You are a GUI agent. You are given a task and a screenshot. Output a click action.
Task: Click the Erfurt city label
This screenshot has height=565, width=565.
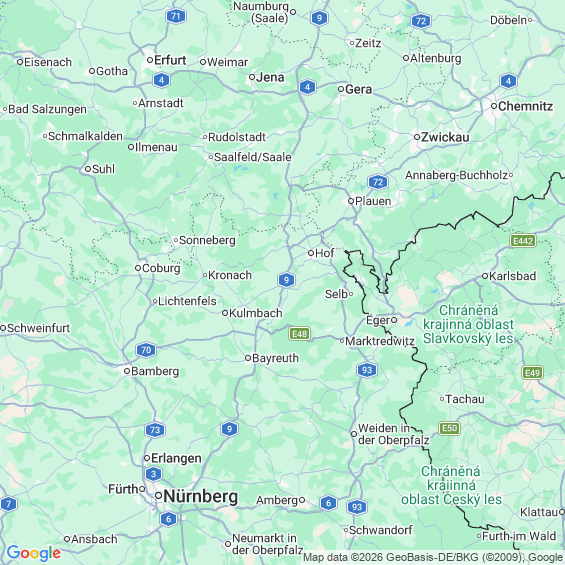[x=170, y=60]
